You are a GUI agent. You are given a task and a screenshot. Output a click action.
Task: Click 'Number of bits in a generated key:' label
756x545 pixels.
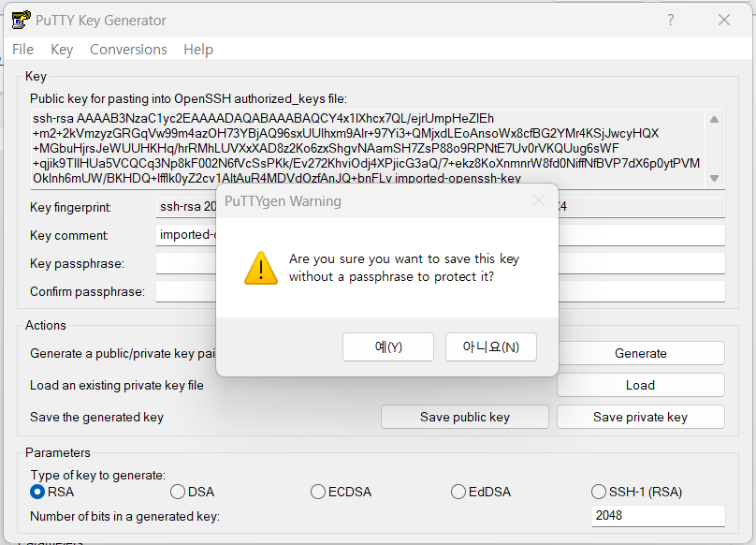[124, 517]
